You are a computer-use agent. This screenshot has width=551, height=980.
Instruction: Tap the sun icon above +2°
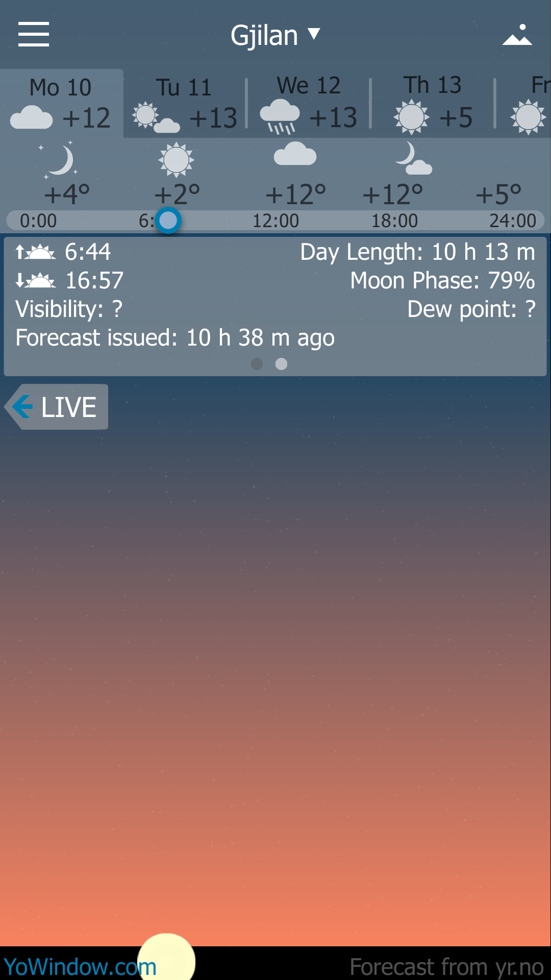pyautogui.click(x=176, y=159)
